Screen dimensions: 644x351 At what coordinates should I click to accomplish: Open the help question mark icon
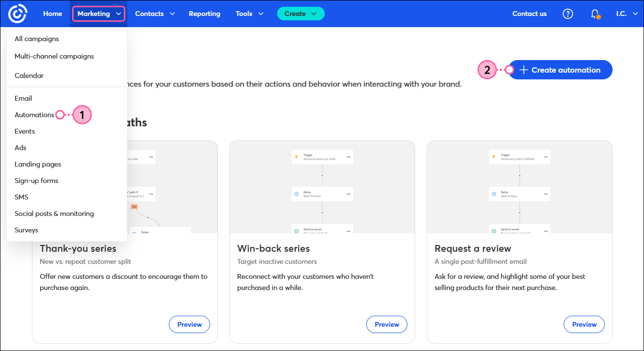tap(568, 14)
